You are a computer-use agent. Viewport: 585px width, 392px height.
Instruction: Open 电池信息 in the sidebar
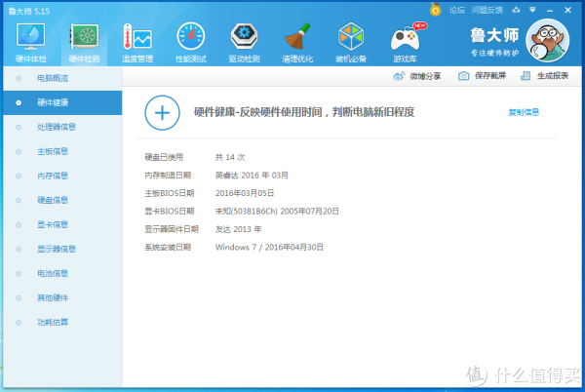[x=62, y=273]
